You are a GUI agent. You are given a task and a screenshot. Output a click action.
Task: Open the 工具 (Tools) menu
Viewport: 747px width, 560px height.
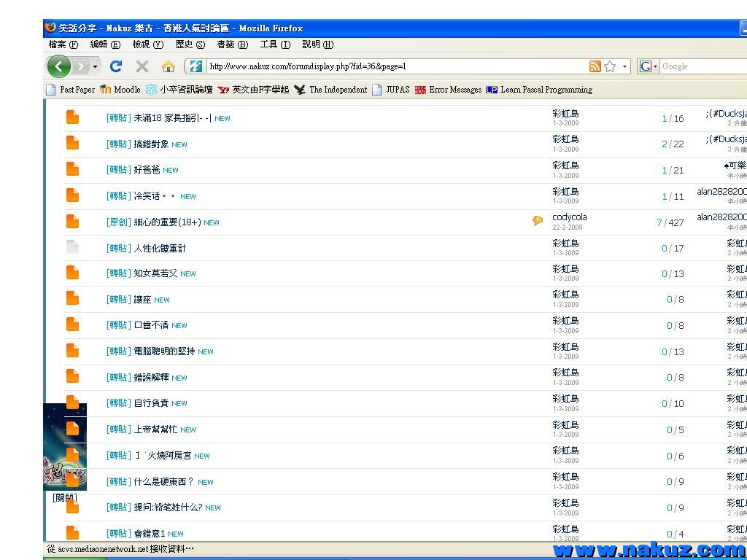(274, 44)
